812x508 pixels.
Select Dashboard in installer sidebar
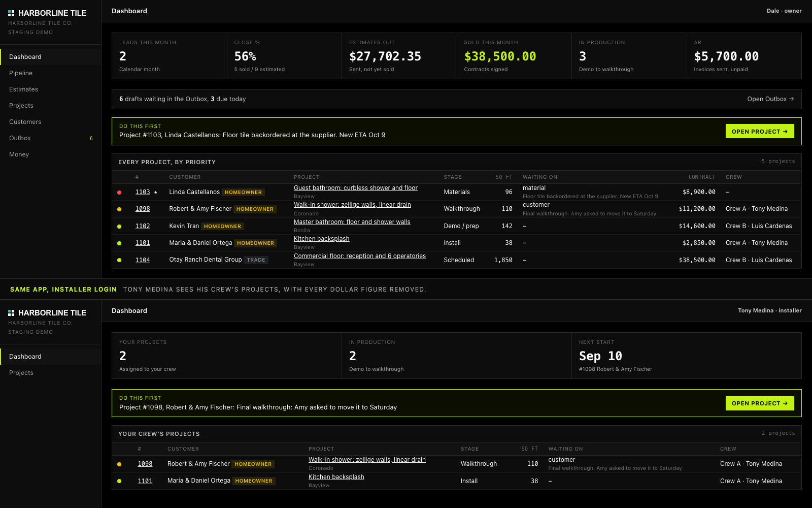[x=51, y=357]
